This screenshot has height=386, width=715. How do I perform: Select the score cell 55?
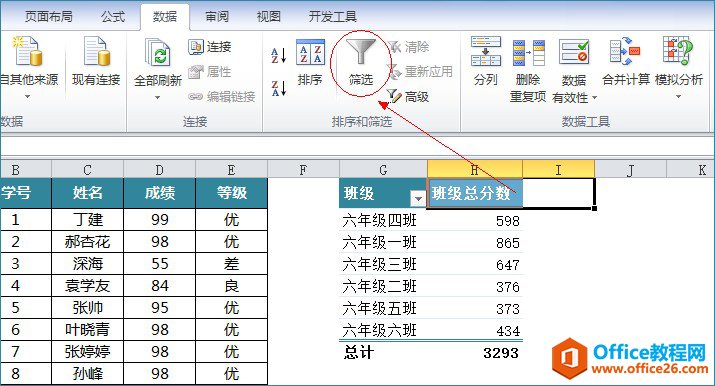160,263
